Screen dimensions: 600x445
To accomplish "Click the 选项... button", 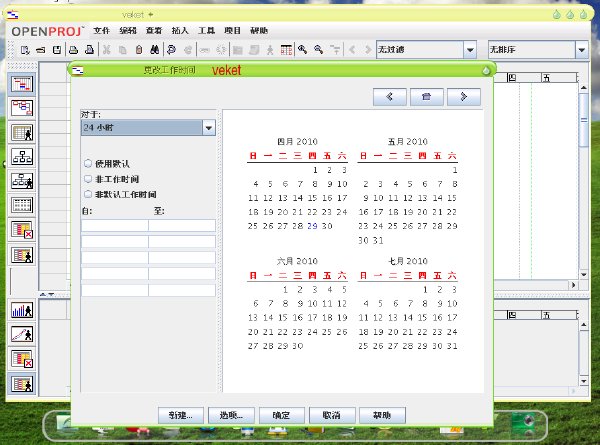I will pyautogui.click(x=231, y=415).
